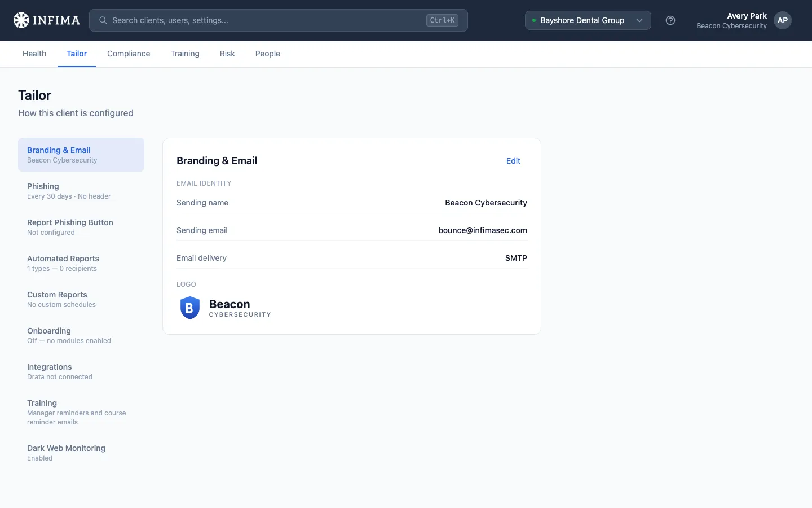
Task: Click the search magnifier icon
Action: click(103, 20)
